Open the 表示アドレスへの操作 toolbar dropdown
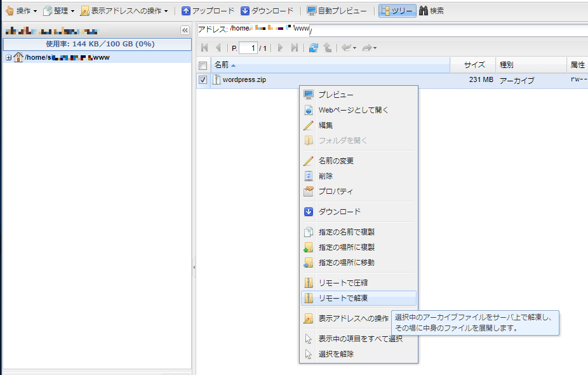 click(124, 11)
